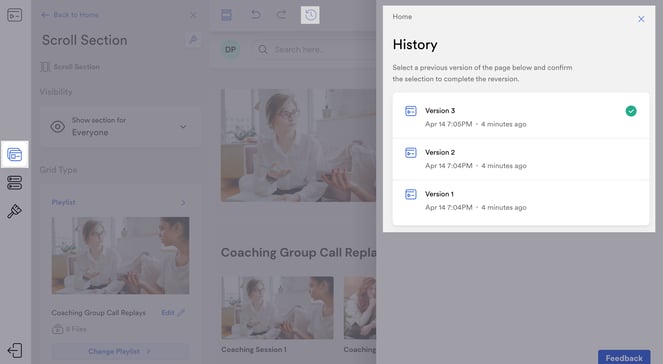
Task: Open the Feedback button
Action: coord(624,358)
